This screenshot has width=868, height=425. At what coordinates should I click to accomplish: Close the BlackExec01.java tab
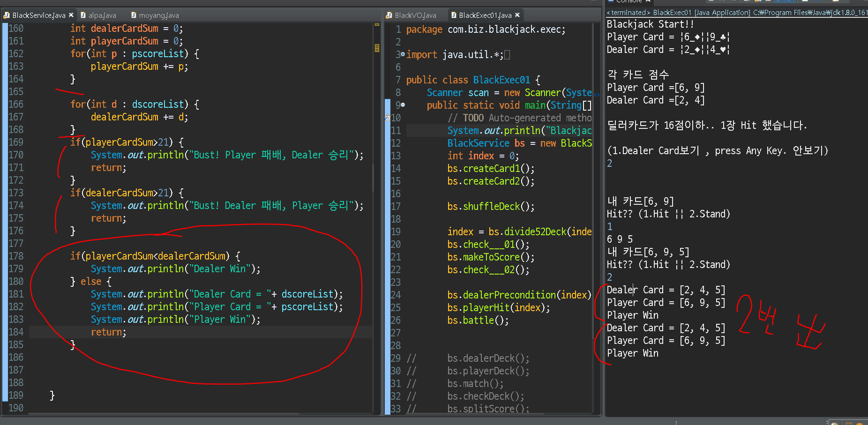[x=517, y=15]
